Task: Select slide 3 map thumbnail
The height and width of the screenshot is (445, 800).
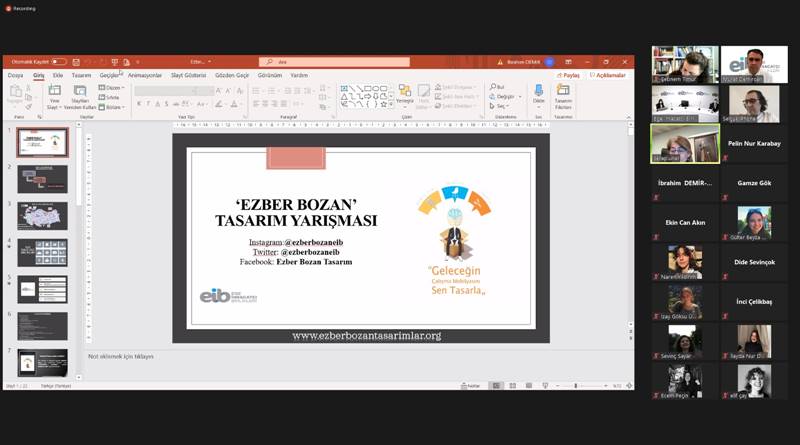Action: [x=42, y=216]
